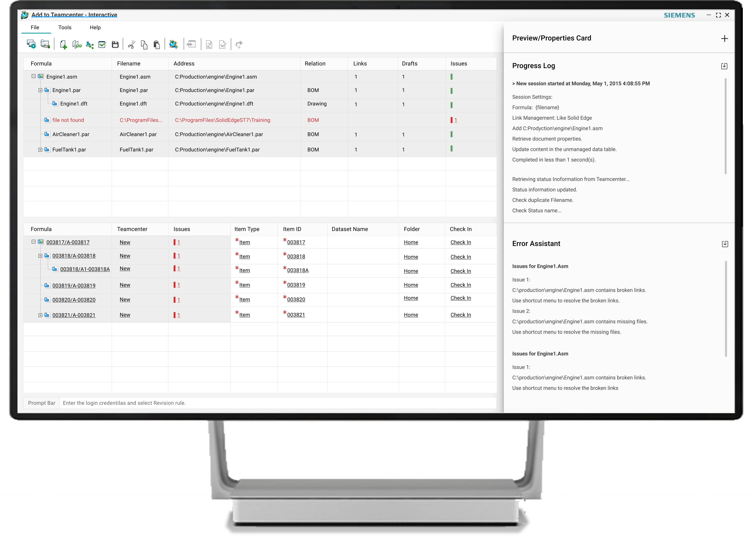
Task: Click the 'Issue 2:' text in Error Assistant
Action: click(521, 311)
